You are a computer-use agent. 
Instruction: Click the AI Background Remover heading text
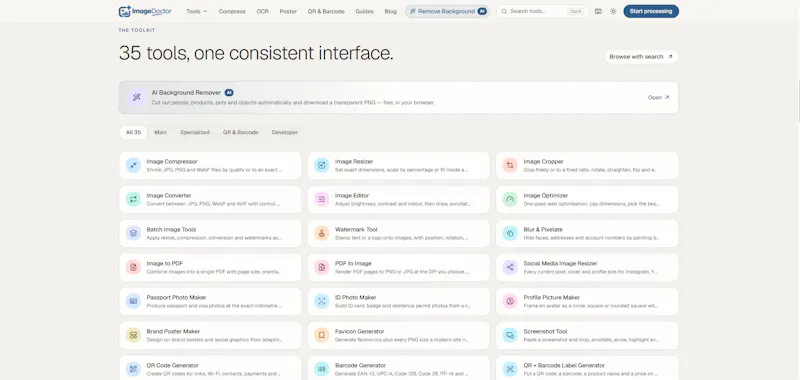[x=186, y=93]
